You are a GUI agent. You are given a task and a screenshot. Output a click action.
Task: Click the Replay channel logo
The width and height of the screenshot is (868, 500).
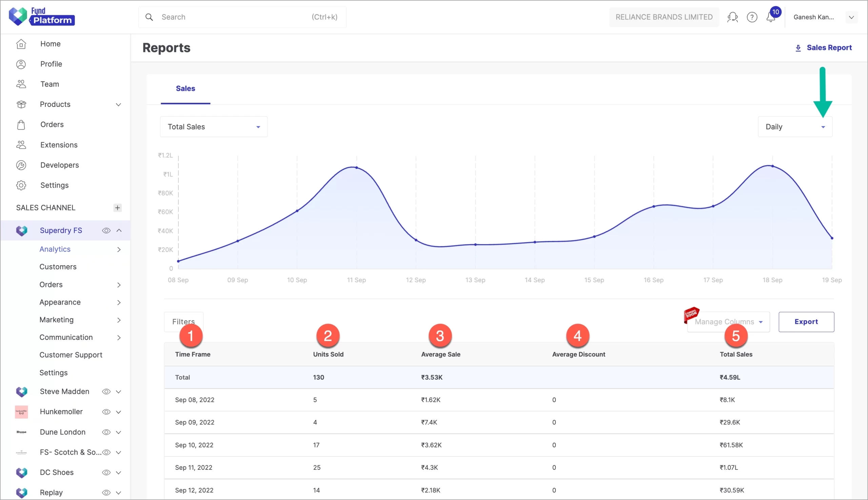tap(22, 493)
